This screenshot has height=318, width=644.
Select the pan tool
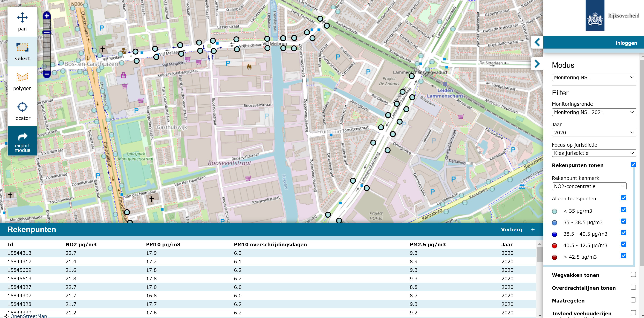22,22
